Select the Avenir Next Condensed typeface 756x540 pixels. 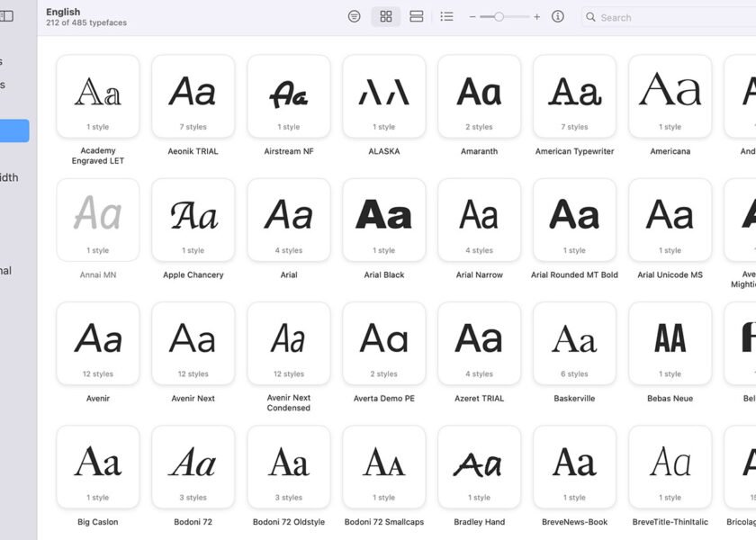pos(289,343)
